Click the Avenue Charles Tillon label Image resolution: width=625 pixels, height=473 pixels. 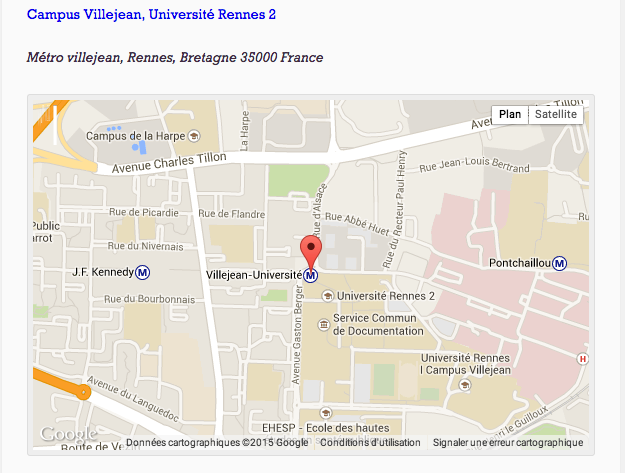click(x=169, y=163)
